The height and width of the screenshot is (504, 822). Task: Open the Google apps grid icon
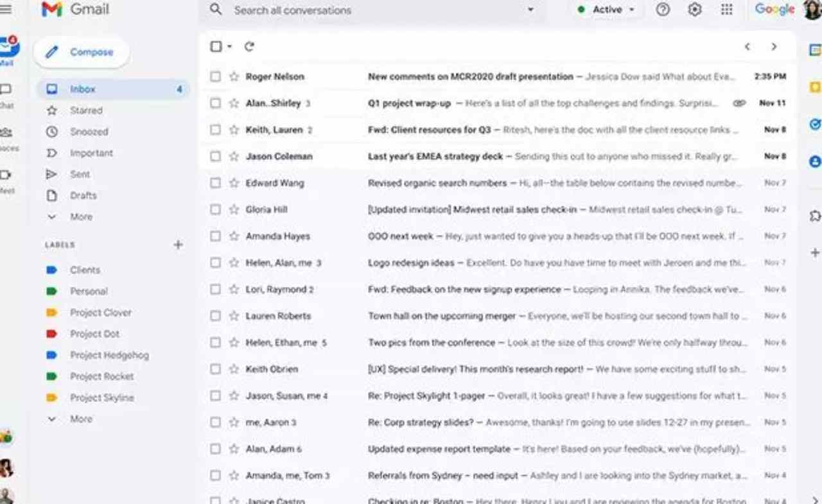click(727, 10)
